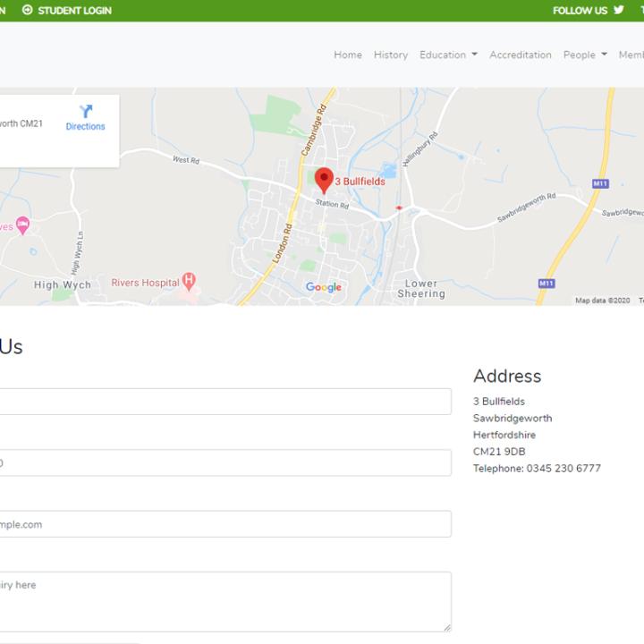Viewport: 644px width, 644px height.
Task: Click the email field with example.com placeholder
Action: [x=224, y=524]
